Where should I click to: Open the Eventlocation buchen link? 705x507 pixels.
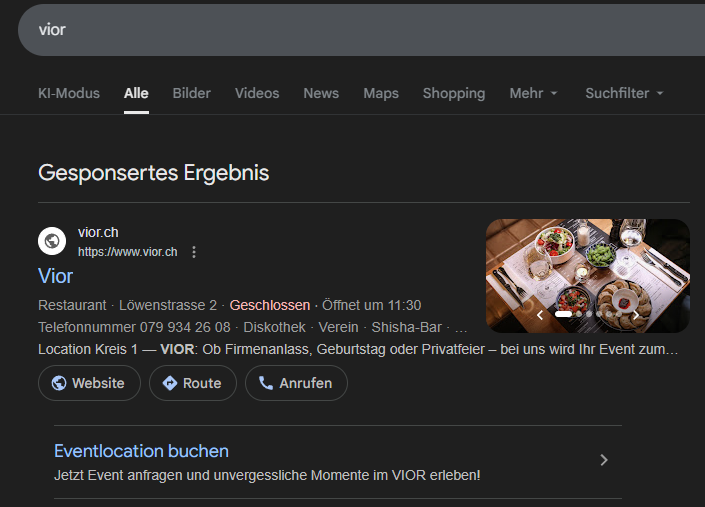(141, 451)
